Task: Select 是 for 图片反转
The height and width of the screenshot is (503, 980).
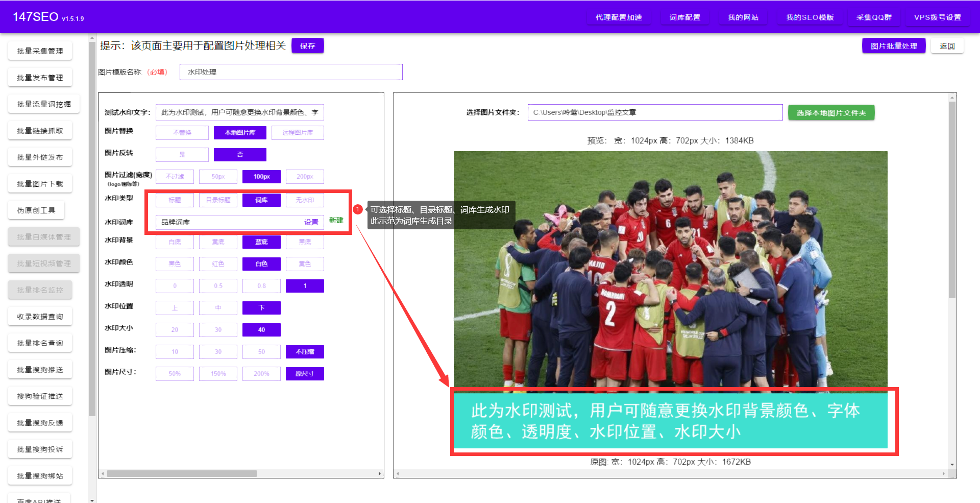Action: point(182,155)
